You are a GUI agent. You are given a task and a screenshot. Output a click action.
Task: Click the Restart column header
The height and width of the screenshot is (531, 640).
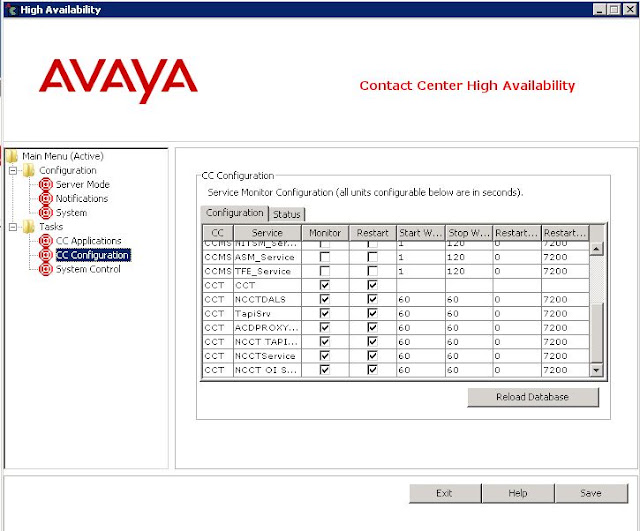coord(372,233)
